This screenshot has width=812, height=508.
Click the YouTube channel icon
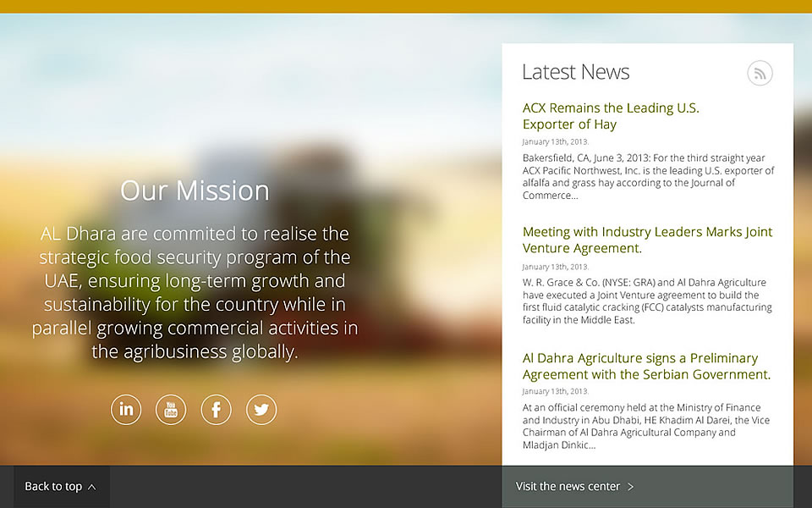pos(171,410)
